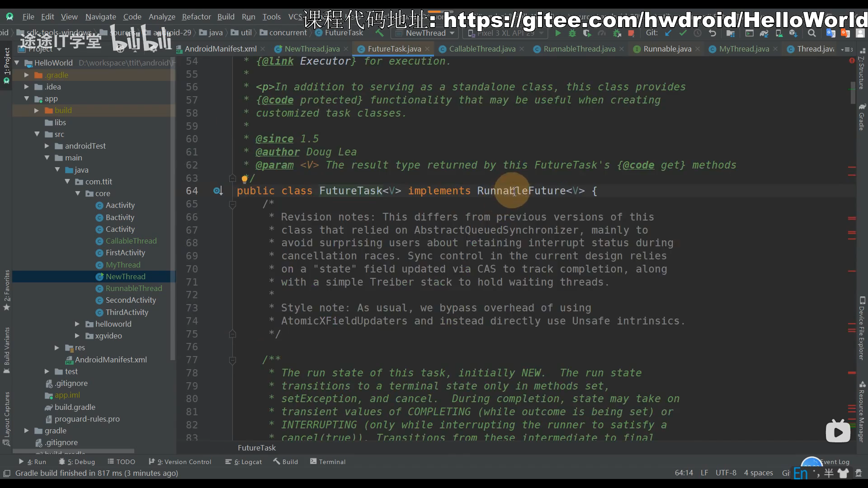Open RunnableFuture in the class declaration
Screen dimensions: 868x488
tap(521, 191)
